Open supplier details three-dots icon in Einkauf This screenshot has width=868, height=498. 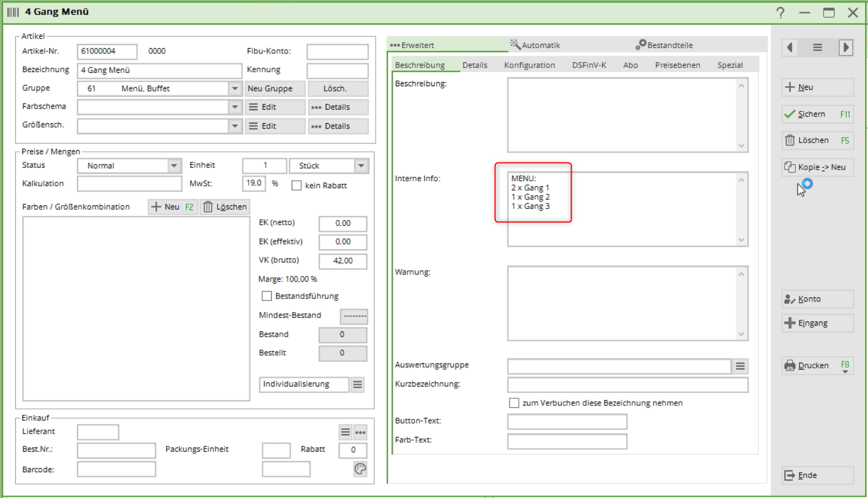pyautogui.click(x=360, y=432)
